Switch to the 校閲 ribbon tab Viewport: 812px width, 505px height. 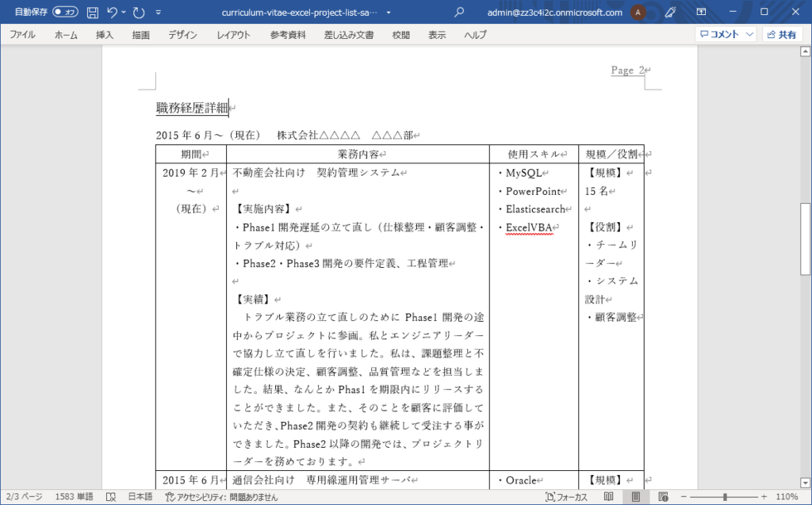[x=401, y=35]
